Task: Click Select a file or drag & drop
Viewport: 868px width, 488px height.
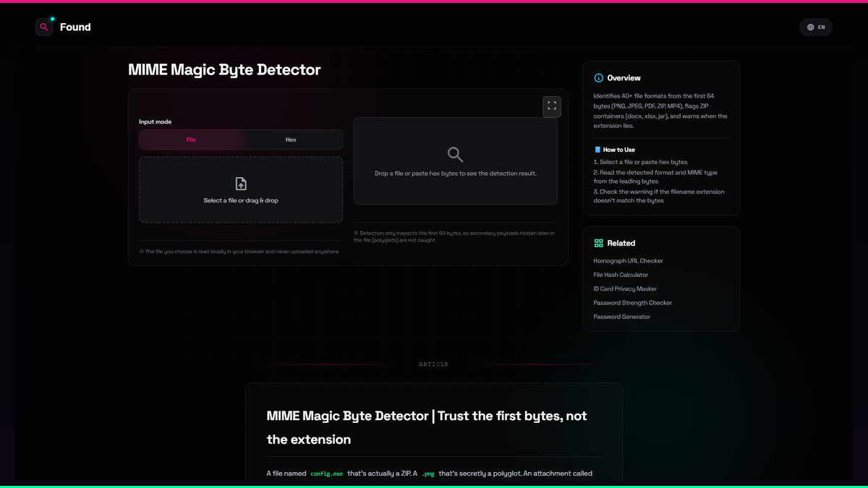Action: click(241, 200)
